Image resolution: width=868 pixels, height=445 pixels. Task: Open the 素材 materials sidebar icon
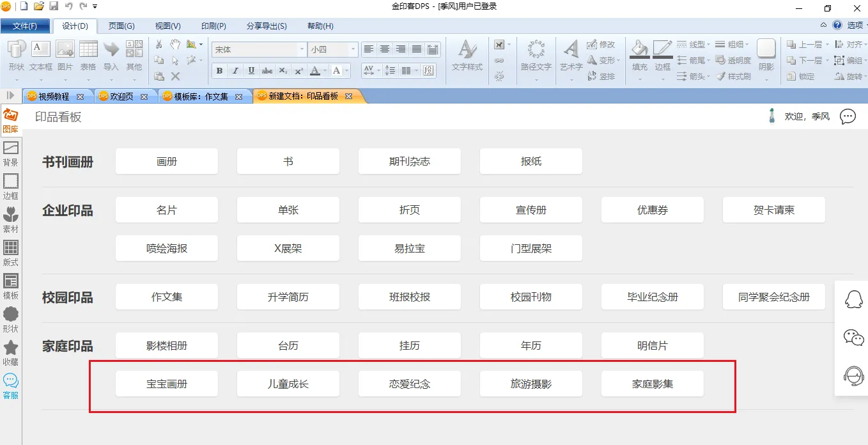point(11,219)
